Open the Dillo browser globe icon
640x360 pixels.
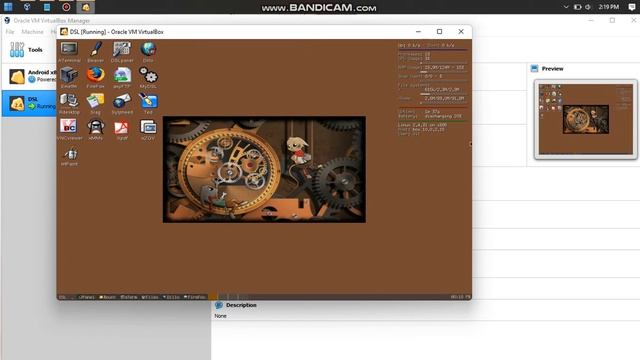pyautogui.click(x=148, y=49)
